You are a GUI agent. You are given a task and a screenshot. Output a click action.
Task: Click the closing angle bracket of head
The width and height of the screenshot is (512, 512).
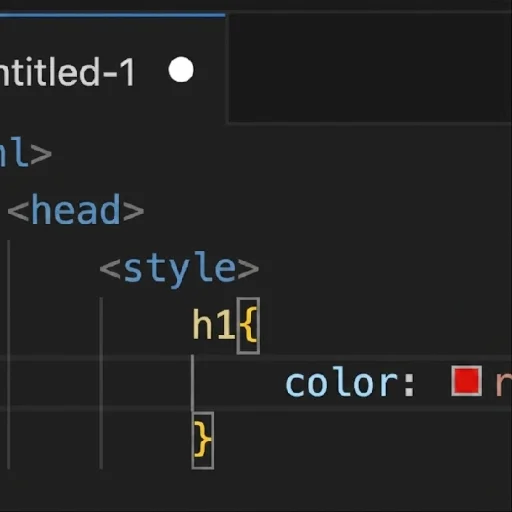point(134,211)
